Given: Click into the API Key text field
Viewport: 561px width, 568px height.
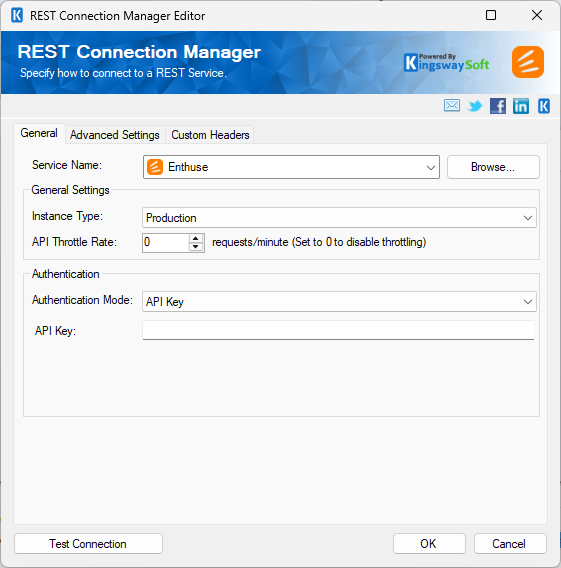Looking at the screenshot, I should pyautogui.click(x=338, y=330).
